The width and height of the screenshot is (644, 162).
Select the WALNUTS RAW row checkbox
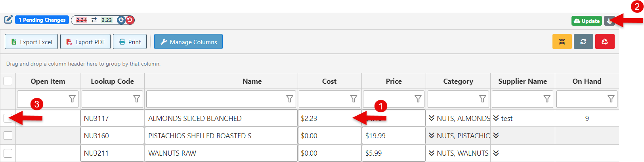tap(8, 153)
